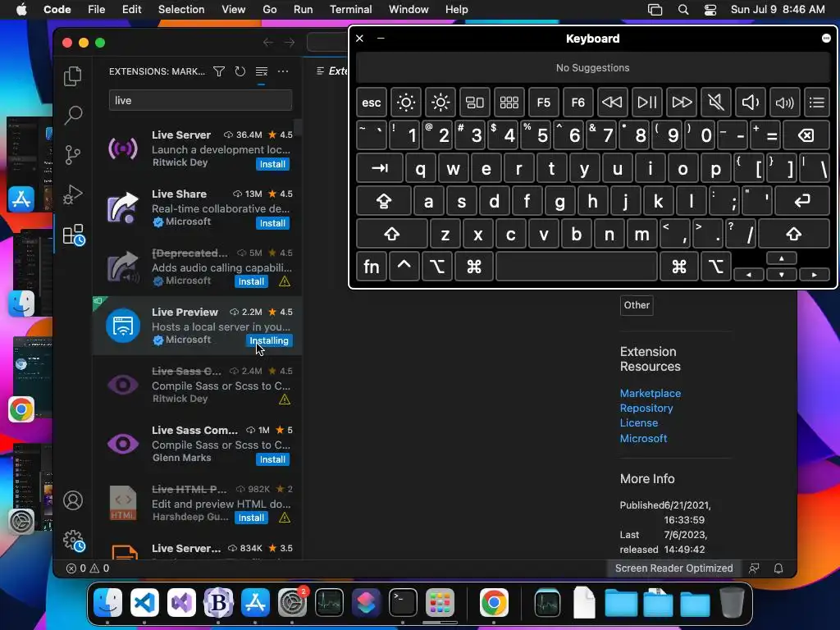Tap rewind key on virtual keyboard
The image size is (840, 630).
tap(612, 103)
